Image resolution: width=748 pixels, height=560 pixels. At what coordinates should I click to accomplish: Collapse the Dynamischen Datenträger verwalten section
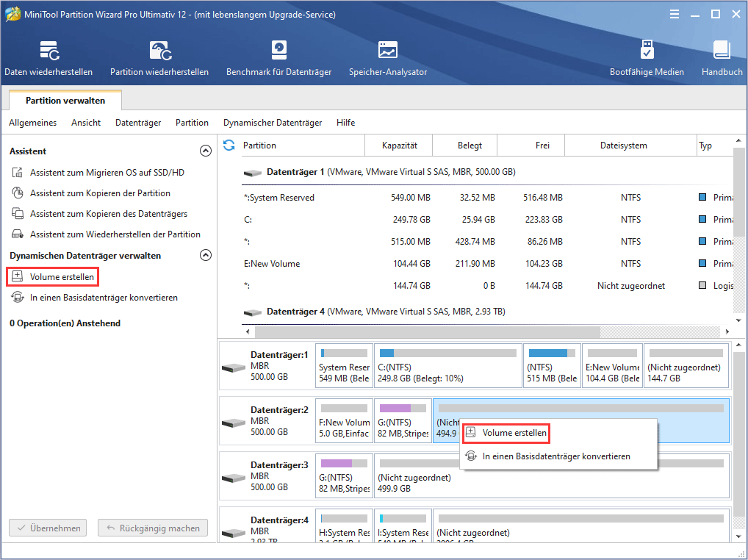click(206, 255)
